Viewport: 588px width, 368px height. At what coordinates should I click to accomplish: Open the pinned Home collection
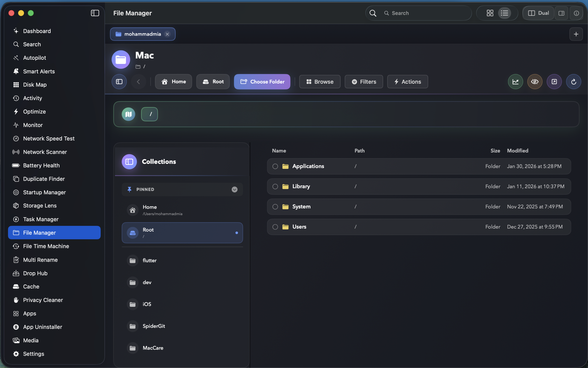coord(182,210)
